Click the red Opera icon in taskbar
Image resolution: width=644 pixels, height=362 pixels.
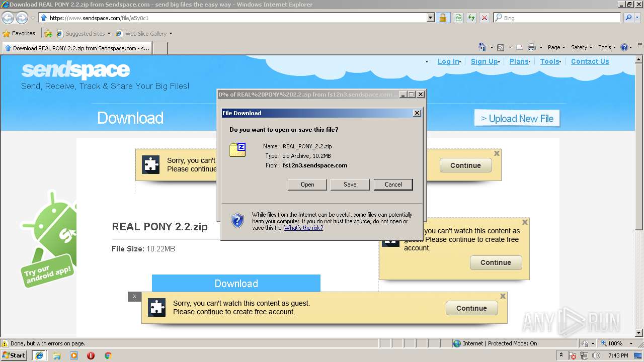[x=91, y=355]
